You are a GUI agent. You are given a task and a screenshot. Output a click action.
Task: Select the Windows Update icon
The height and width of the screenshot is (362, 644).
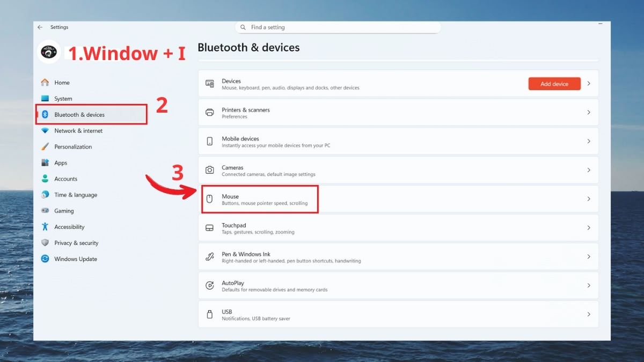[46, 259]
